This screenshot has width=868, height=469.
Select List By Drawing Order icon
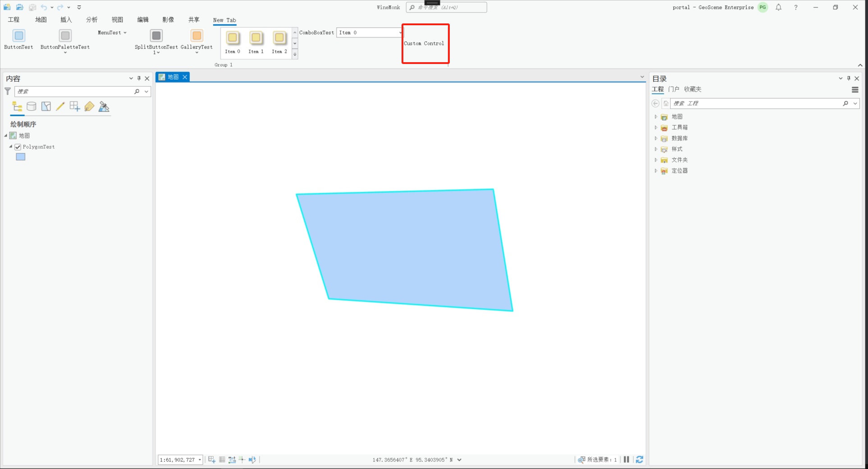point(17,107)
